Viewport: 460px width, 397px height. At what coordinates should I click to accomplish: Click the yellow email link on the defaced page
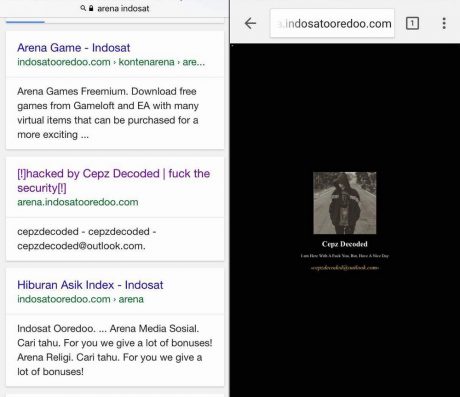pyautogui.click(x=345, y=268)
